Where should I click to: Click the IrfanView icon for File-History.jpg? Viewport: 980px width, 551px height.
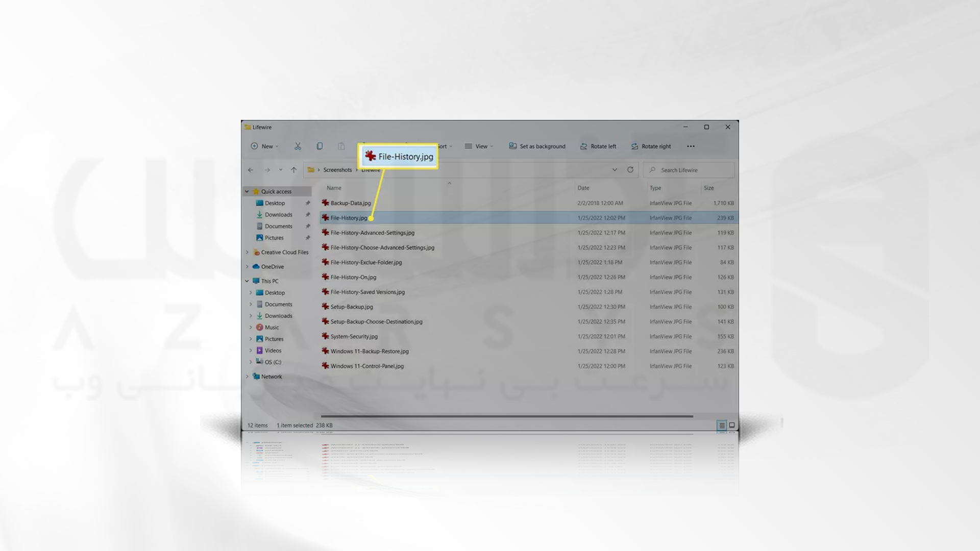click(x=326, y=217)
